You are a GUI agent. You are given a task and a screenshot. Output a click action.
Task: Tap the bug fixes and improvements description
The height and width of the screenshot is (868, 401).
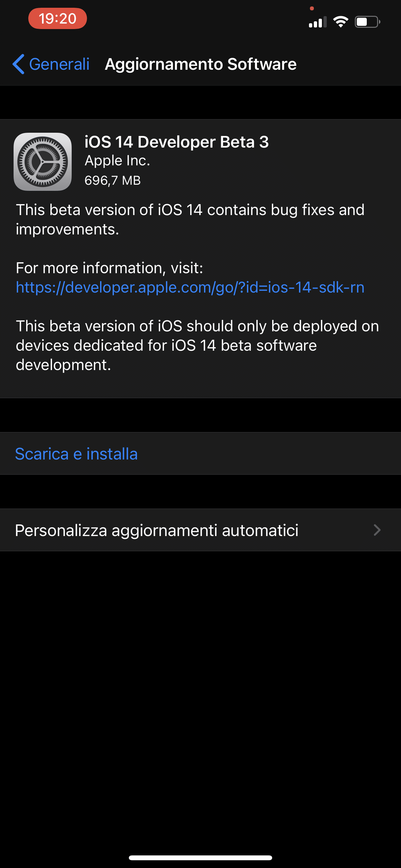click(x=190, y=219)
